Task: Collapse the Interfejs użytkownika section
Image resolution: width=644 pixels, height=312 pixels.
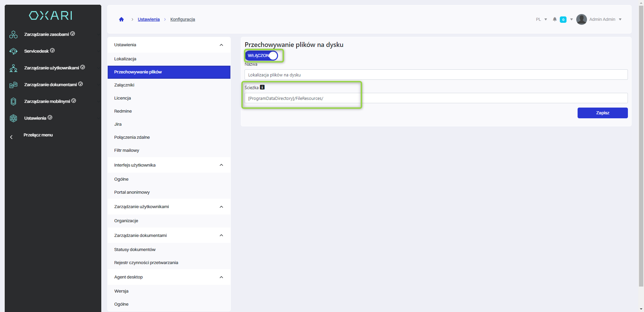Action: pos(221,165)
